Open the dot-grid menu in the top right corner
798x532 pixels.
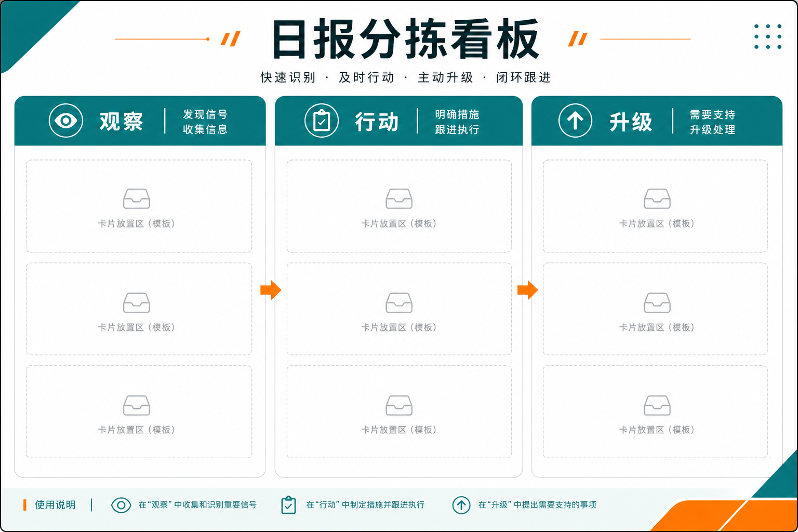tap(768, 36)
